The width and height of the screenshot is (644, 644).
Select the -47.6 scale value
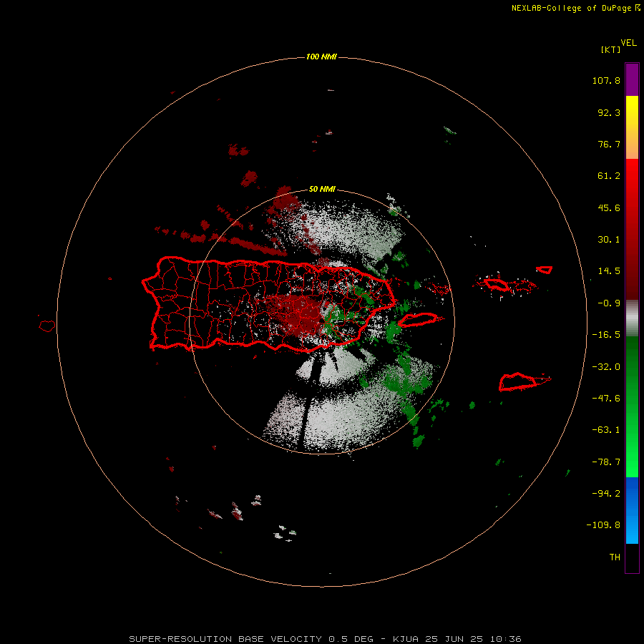(606, 399)
